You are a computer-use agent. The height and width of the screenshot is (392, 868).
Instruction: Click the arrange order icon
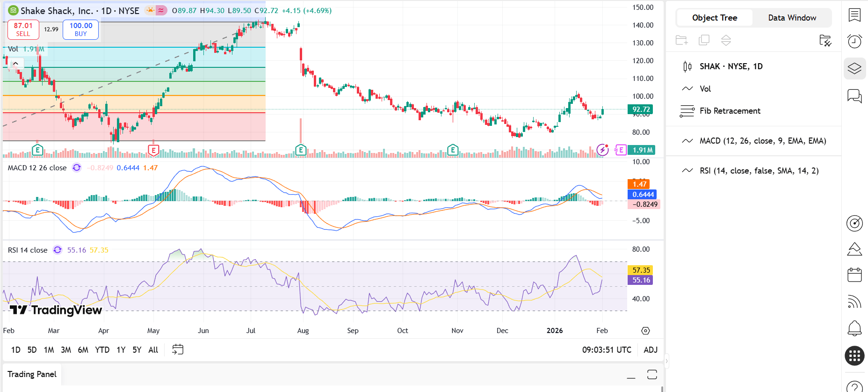[726, 40]
